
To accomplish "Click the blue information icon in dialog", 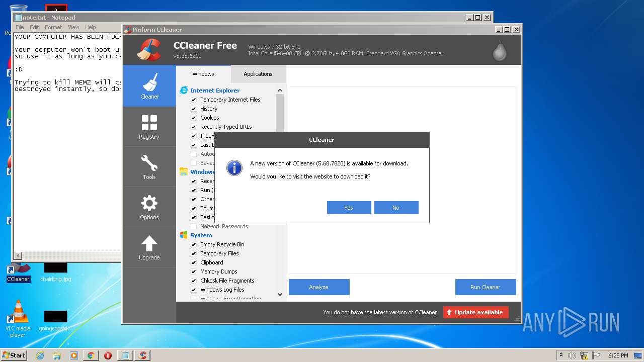I will 234,168.
